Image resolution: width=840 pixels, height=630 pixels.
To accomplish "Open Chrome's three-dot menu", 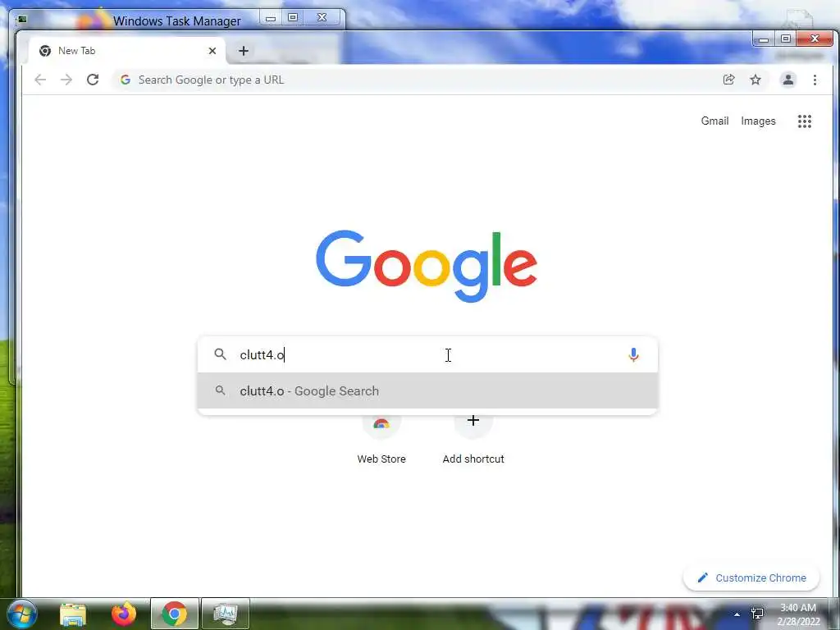I will pyautogui.click(x=815, y=80).
